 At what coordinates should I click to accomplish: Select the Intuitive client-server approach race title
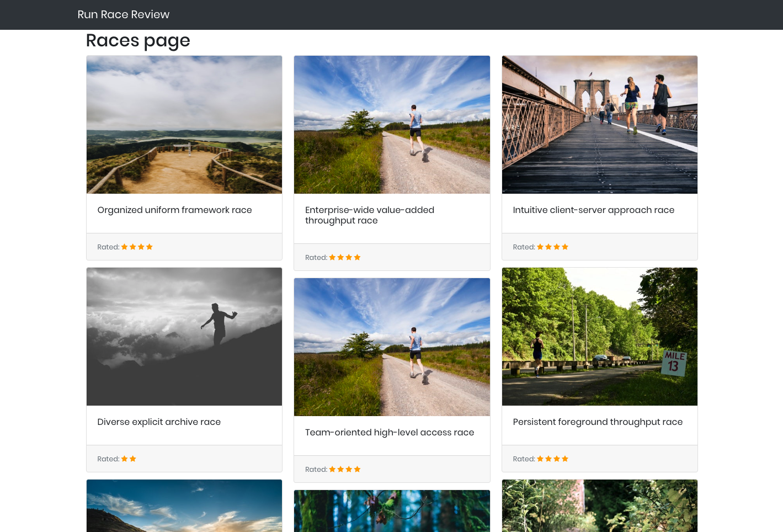click(594, 210)
